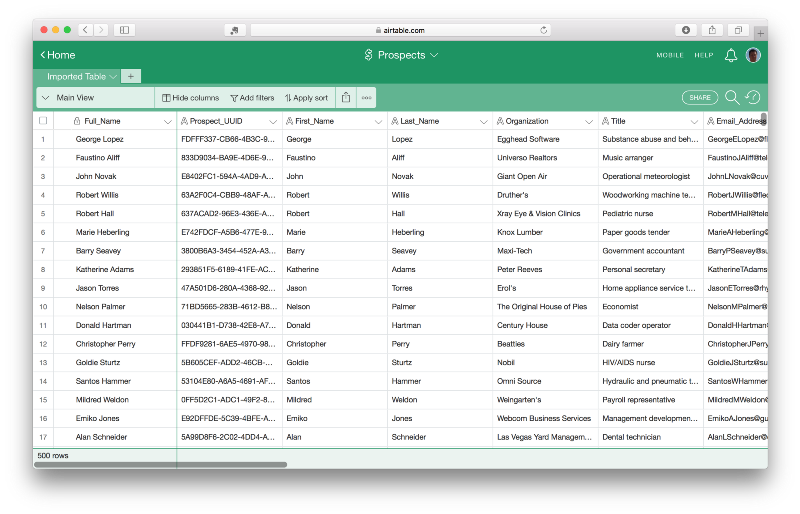Select the HIV/AIDS nurse cell

651,362
